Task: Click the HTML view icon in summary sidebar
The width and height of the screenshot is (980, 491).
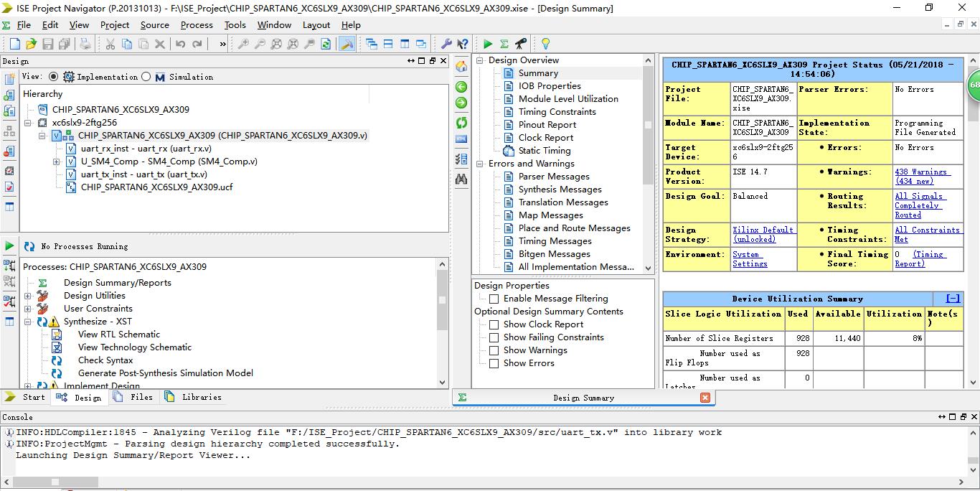Action: pyautogui.click(x=461, y=139)
